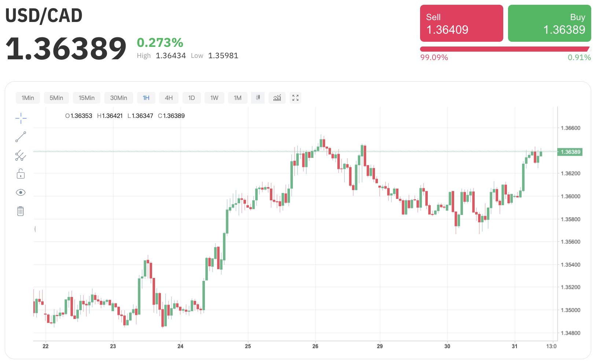
Task: Click the current price label 1.36389 on axis
Action: click(x=570, y=152)
